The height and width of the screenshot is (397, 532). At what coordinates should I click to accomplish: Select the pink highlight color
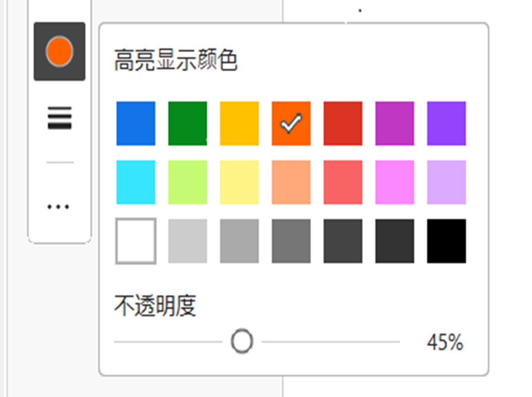[393, 181]
